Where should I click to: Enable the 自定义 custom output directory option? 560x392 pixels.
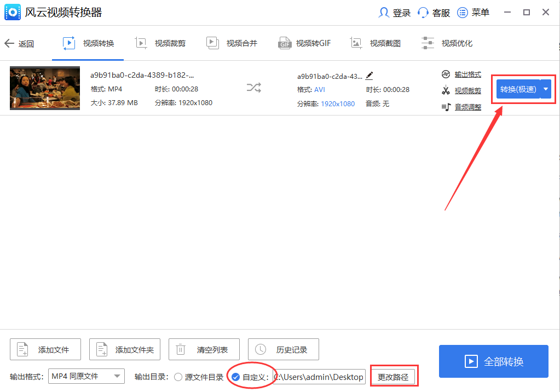[x=235, y=377]
